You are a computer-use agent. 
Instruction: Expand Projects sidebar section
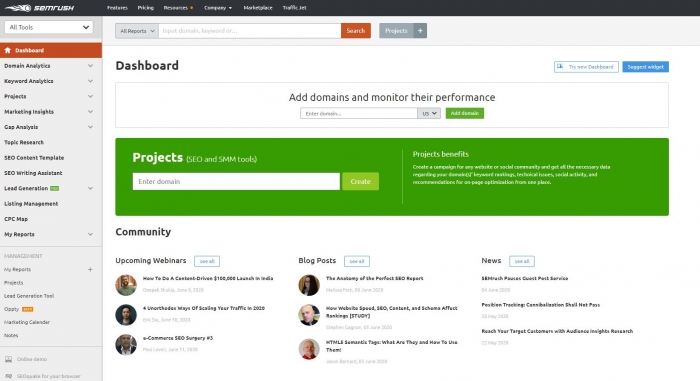coord(90,96)
